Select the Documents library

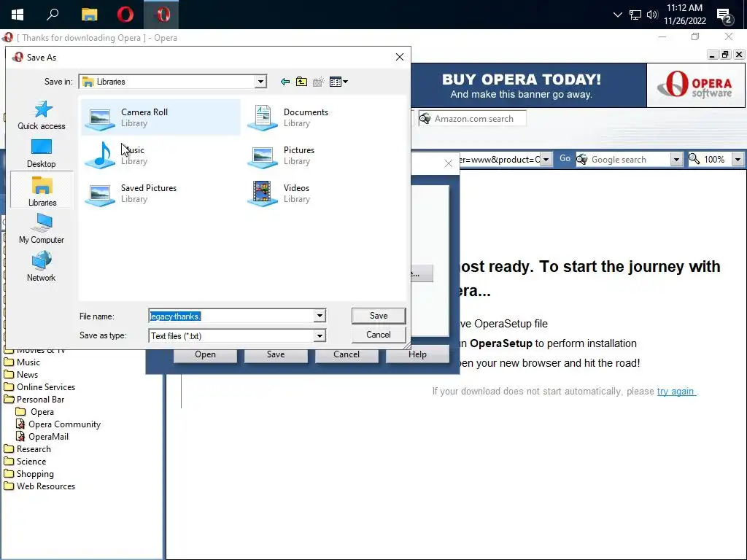click(287, 117)
